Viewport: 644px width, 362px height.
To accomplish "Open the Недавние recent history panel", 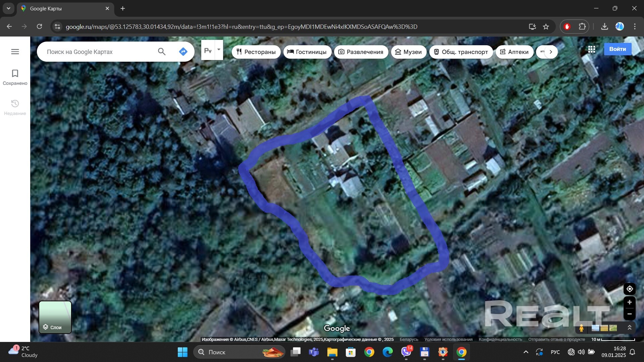I will click(15, 108).
